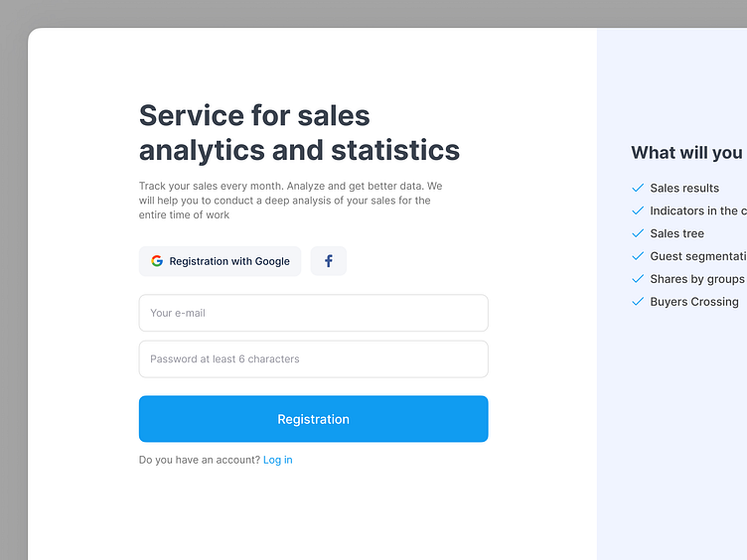Screen dimensions: 747x560
Task: Click the Google logo icon
Action: coord(157,261)
